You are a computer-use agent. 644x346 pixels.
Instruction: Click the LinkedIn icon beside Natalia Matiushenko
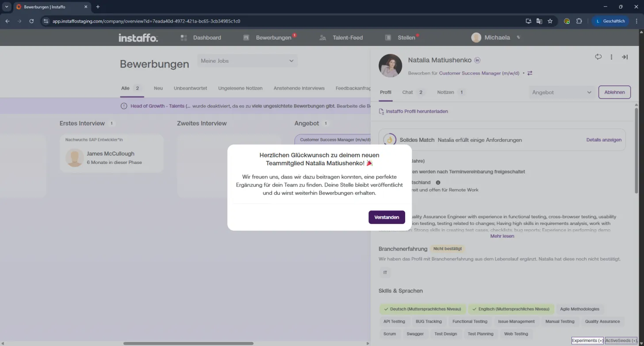click(477, 60)
